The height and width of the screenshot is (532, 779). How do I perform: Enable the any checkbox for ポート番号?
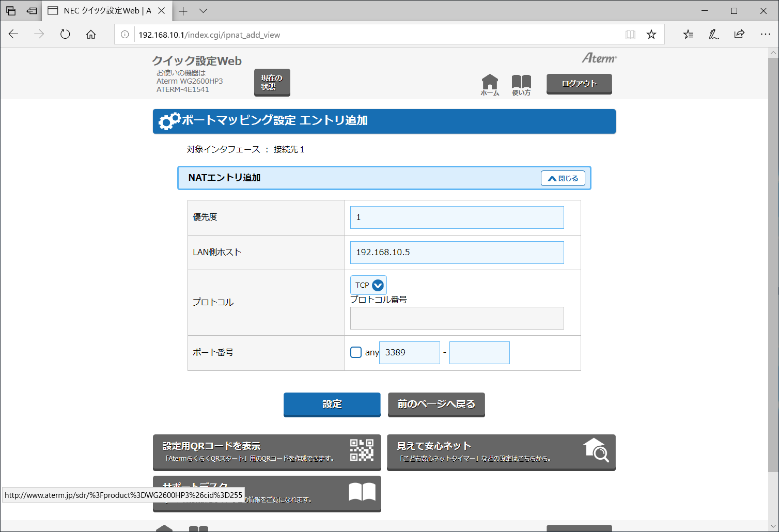click(355, 352)
